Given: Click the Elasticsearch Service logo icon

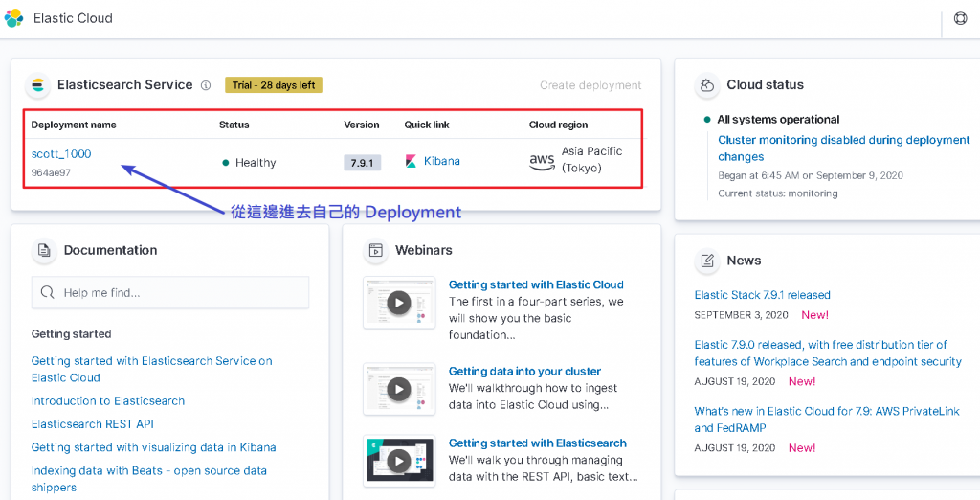Looking at the screenshot, I should 38,85.
